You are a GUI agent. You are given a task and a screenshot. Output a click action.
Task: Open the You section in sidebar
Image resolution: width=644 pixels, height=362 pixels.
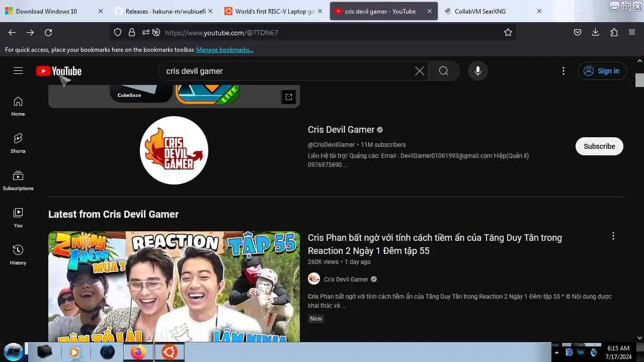pos(18,218)
